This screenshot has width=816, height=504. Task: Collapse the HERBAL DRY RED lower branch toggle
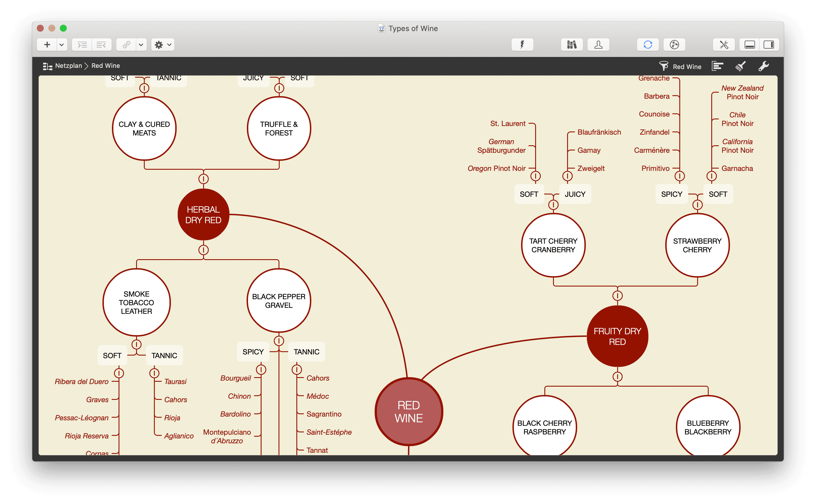[x=203, y=250]
